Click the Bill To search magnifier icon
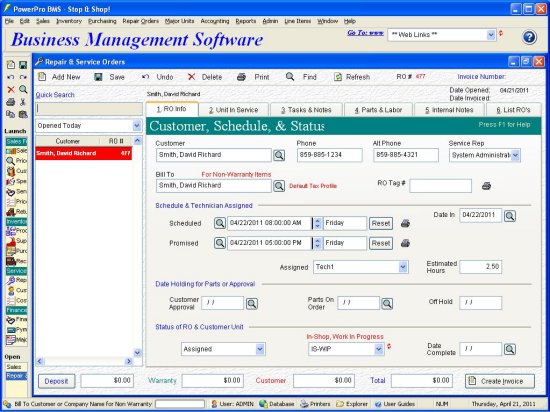550x412 pixels. (x=279, y=186)
